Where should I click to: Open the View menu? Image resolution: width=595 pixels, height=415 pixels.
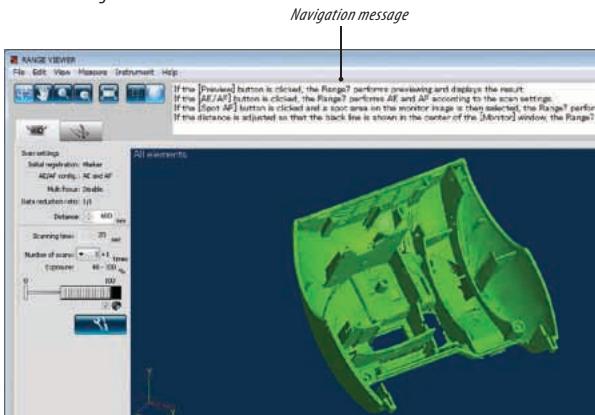[x=62, y=72]
